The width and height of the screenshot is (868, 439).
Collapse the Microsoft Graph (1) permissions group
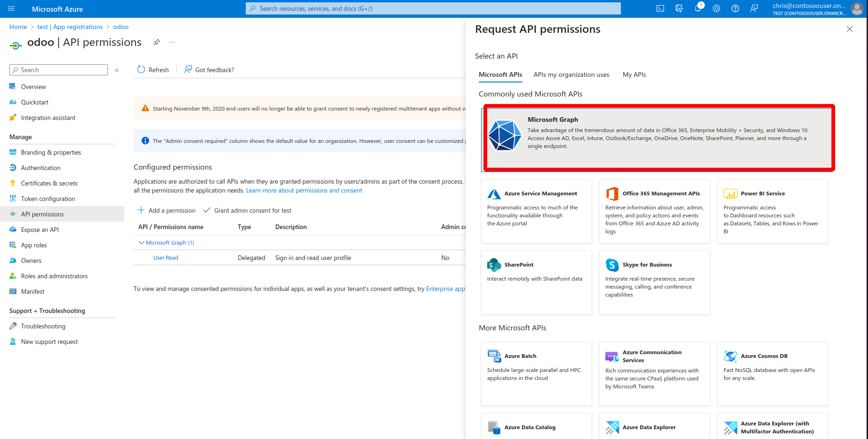(x=141, y=243)
